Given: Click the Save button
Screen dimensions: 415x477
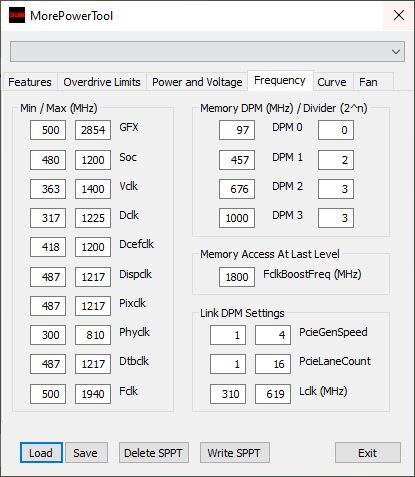Looking at the screenshot, I should tap(86, 453).
